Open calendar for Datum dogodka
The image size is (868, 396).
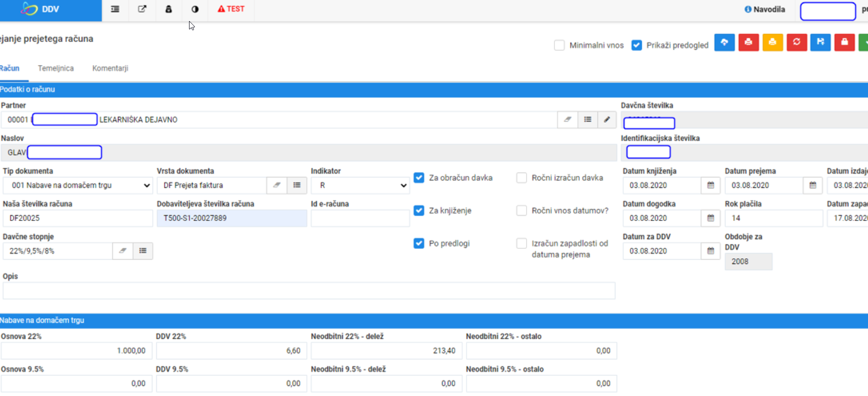[x=711, y=218]
